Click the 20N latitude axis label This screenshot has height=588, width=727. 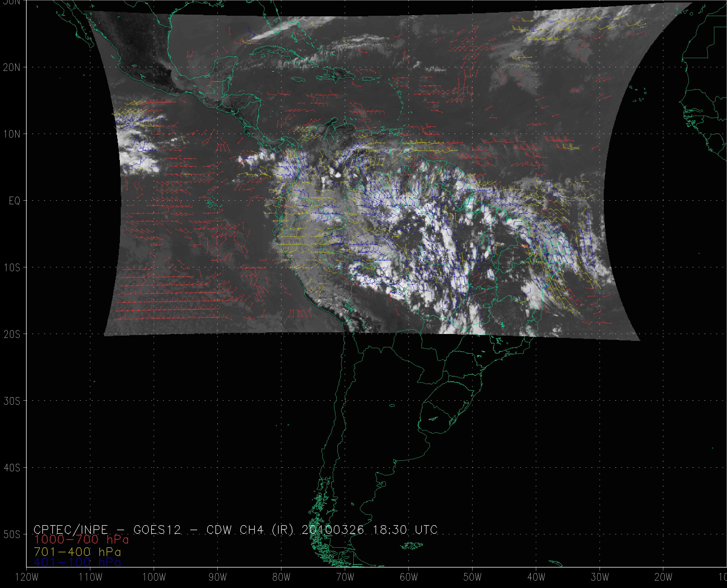(12, 68)
